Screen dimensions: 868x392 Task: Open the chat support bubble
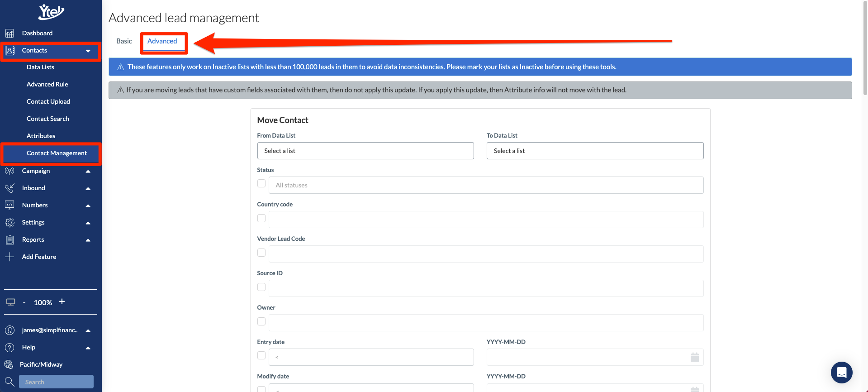[x=841, y=373]
